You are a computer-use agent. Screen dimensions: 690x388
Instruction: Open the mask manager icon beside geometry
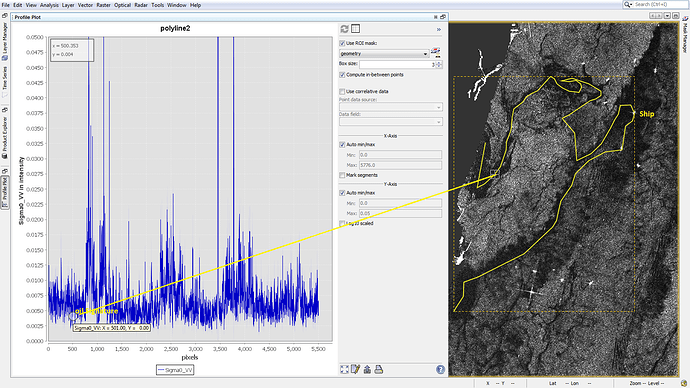(435, 53)
